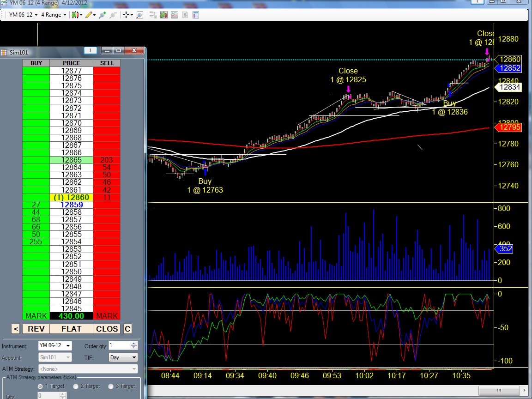532x399 pixels.
Task: Expand the drawing tools dropdown arrow
Action: 94,15
